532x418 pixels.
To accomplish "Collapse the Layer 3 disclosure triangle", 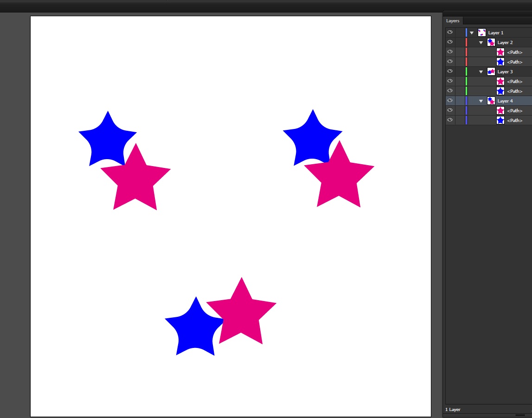I will (x=481, y=72).
